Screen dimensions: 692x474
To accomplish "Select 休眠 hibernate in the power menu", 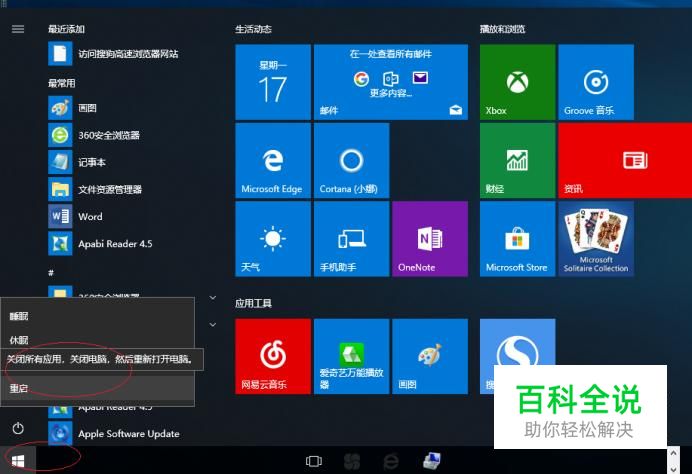I will pos(98,340).
